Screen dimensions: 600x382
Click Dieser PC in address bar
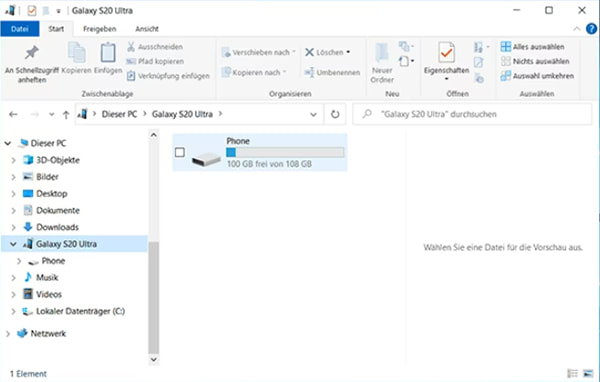(119, 114)
